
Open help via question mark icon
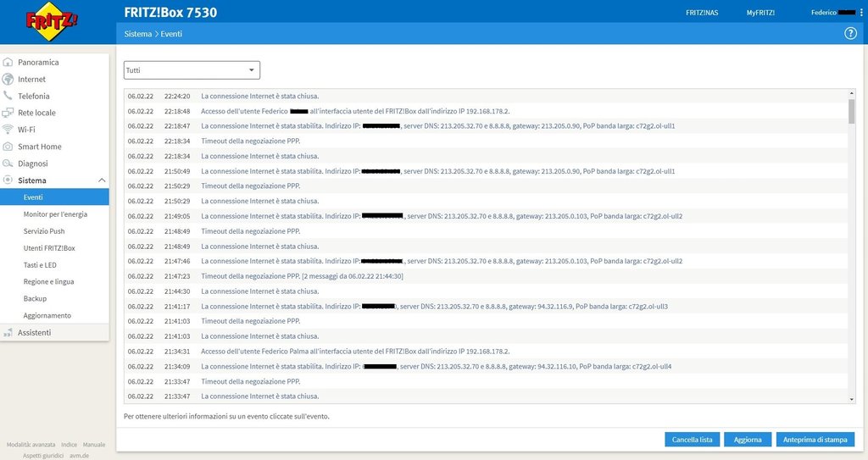[x=850, y=33]
